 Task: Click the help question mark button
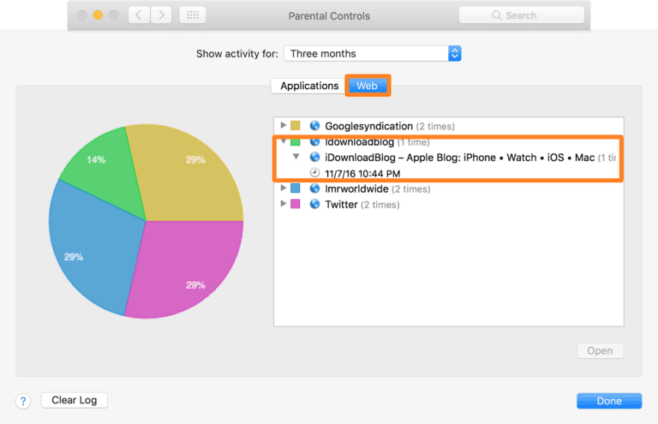pos(23,401)
